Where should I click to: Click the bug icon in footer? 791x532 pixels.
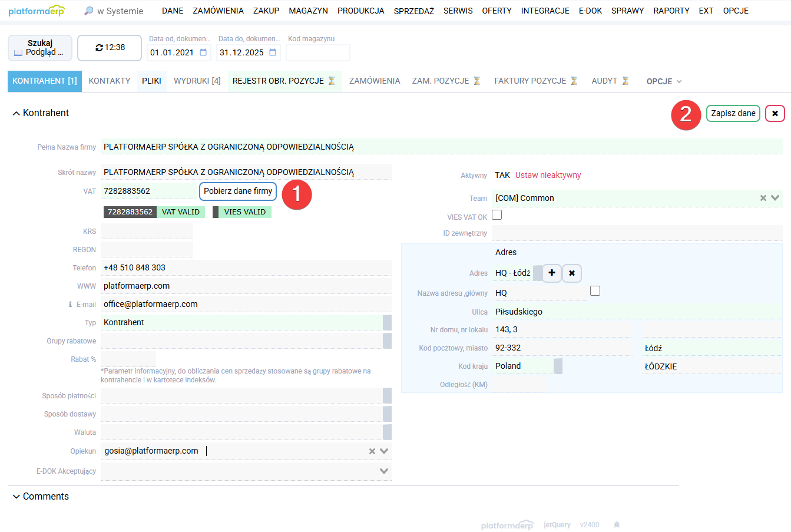click(617, 524)
